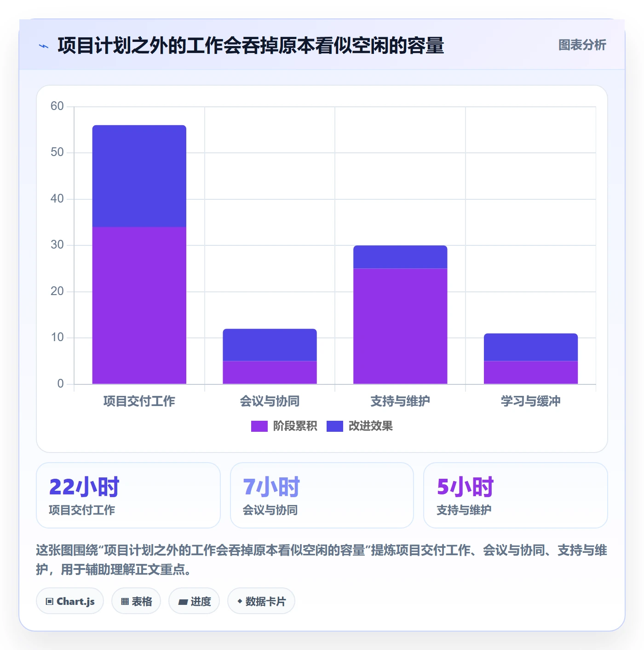Click the main title 项目计划之外的工作 heading

[251, 46]
